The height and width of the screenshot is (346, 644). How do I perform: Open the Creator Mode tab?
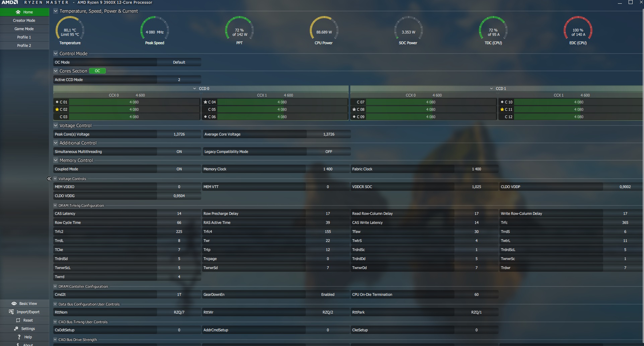click(x=24, y=20)
